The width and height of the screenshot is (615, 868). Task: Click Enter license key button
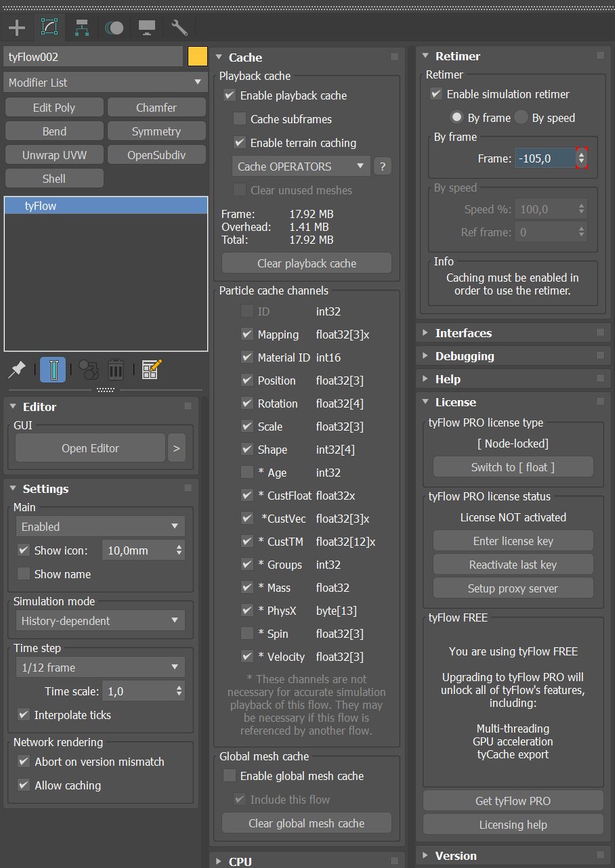pyautogui.click(x=513, y=541)
